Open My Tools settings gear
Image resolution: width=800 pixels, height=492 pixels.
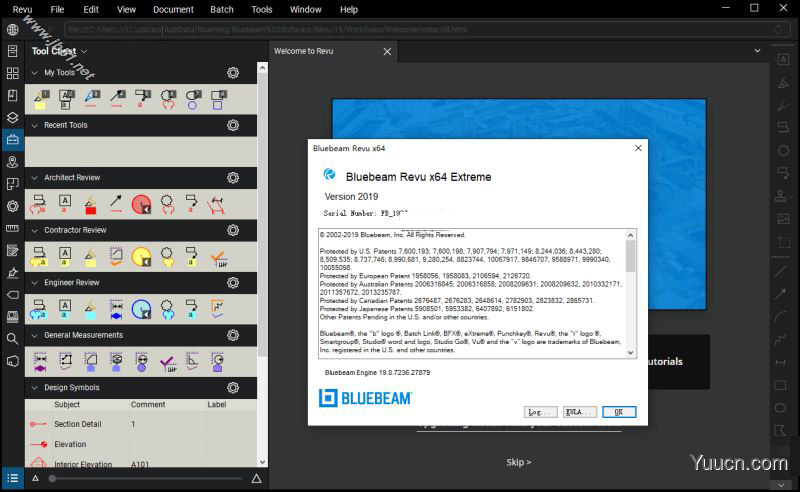(233, 72)
